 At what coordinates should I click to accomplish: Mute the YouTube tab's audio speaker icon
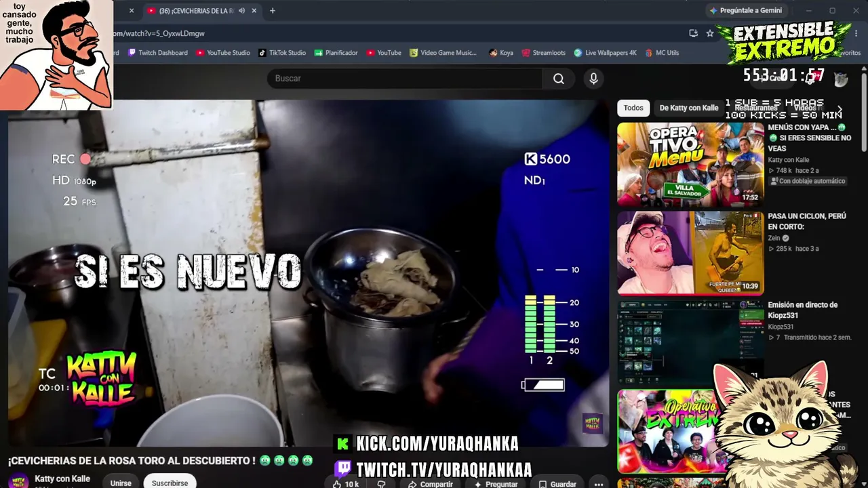241,11
